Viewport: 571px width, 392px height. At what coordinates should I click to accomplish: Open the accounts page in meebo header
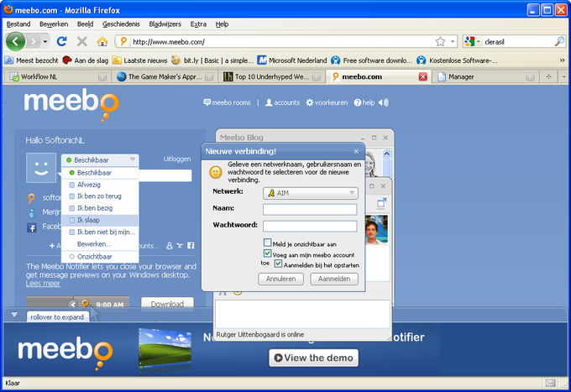point(283,102)
